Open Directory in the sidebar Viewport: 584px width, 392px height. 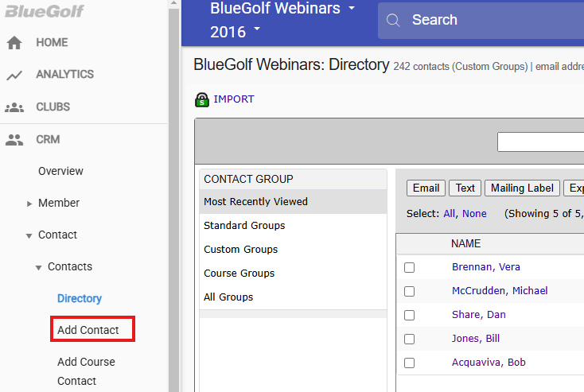(x=80, y=298)
